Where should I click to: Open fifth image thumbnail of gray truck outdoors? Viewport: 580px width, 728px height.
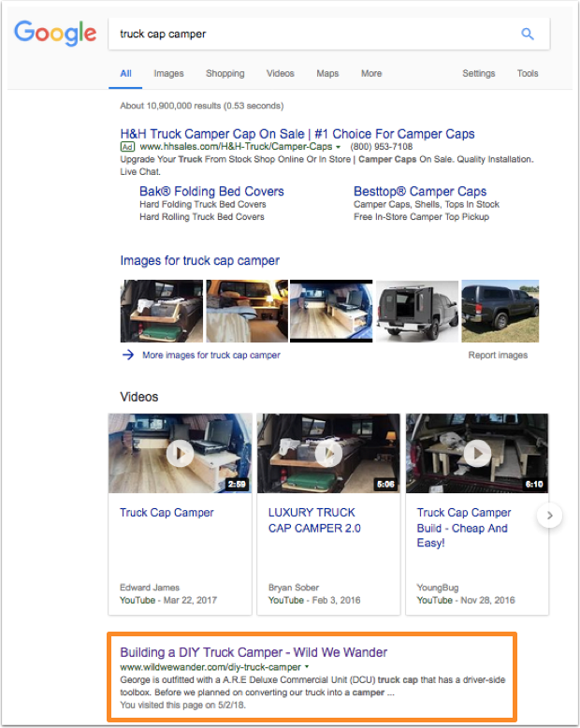coord(500,311)
